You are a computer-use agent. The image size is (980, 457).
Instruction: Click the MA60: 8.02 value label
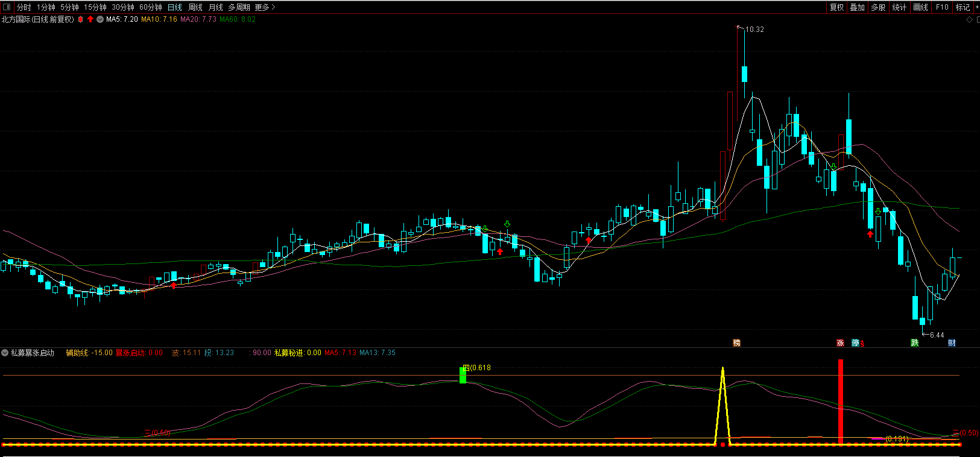[238, 19]
